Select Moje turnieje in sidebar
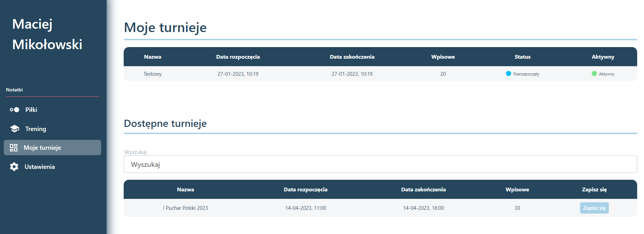 coord(42,148)
